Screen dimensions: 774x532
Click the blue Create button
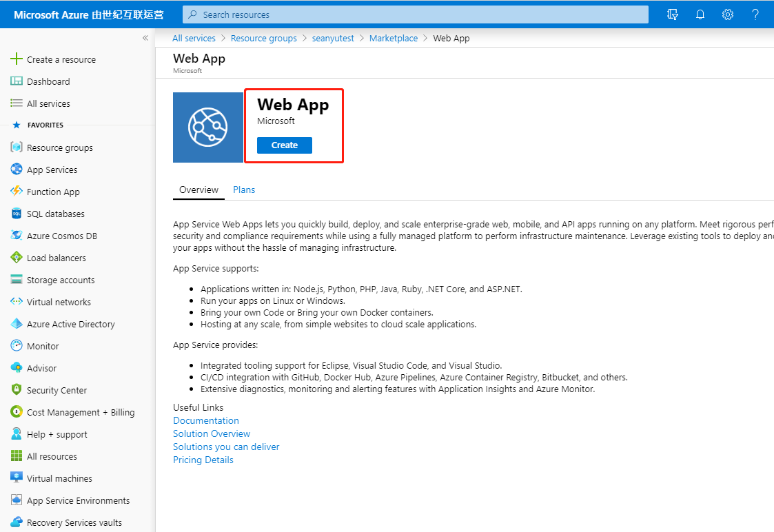285,145
